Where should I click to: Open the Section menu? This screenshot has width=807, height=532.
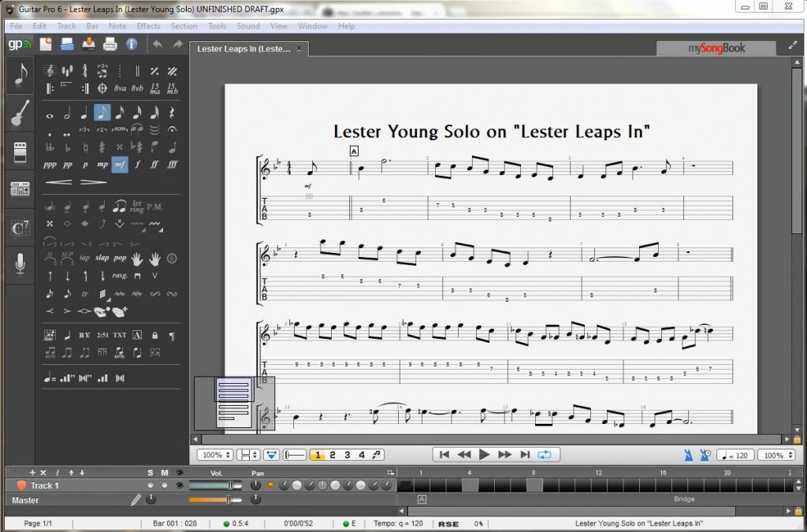(184, 26)
